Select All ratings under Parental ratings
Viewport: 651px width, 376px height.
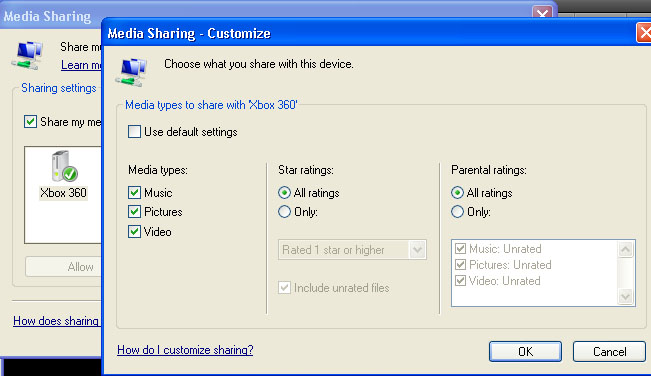click(457, 193)
